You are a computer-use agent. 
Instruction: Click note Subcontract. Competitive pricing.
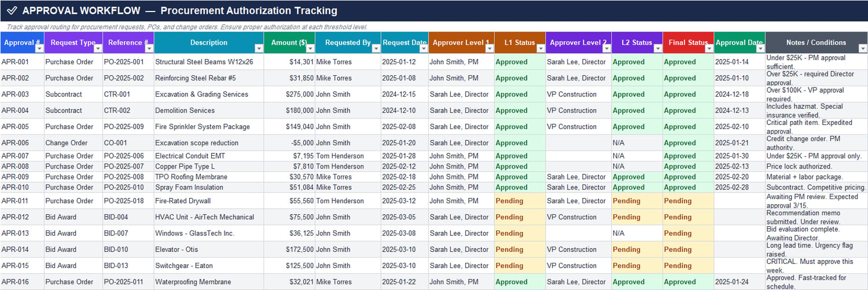point(816,188)
